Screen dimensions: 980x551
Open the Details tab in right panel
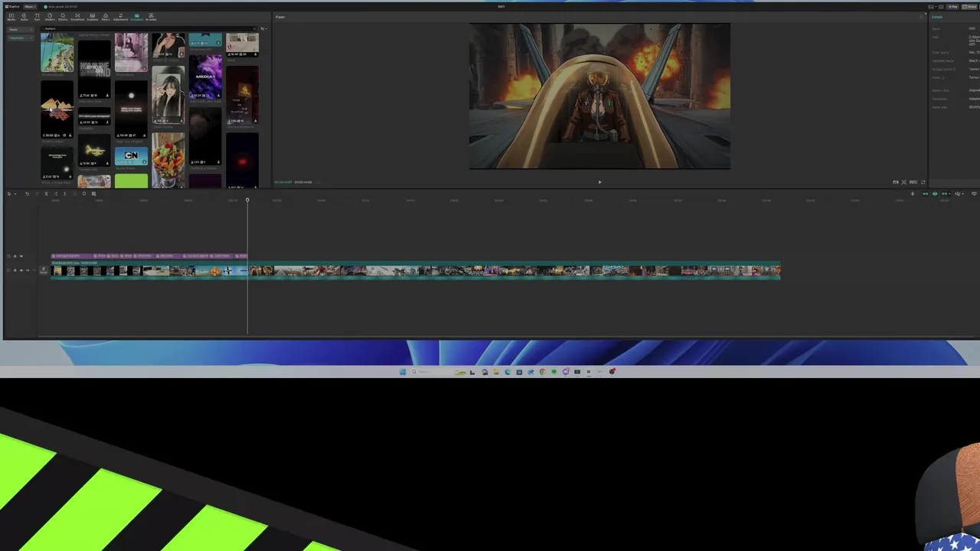(x=937, y=17)
